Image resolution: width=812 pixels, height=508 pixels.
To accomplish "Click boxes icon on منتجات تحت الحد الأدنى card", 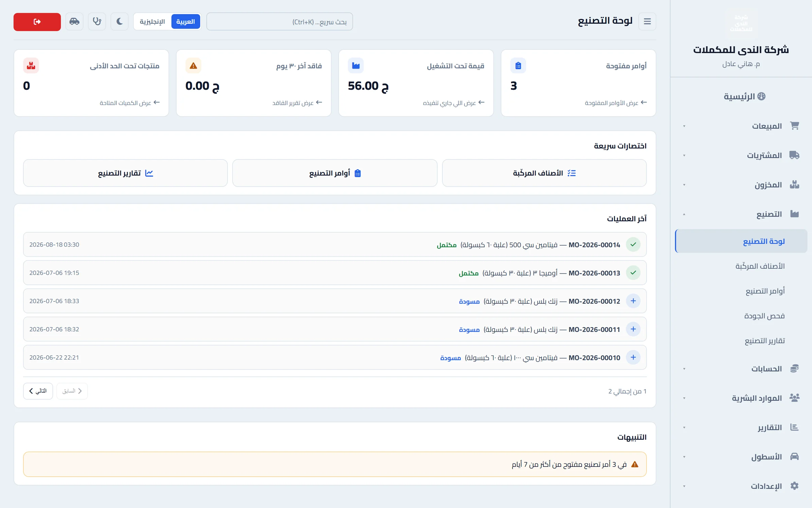I will pos(31,65).
